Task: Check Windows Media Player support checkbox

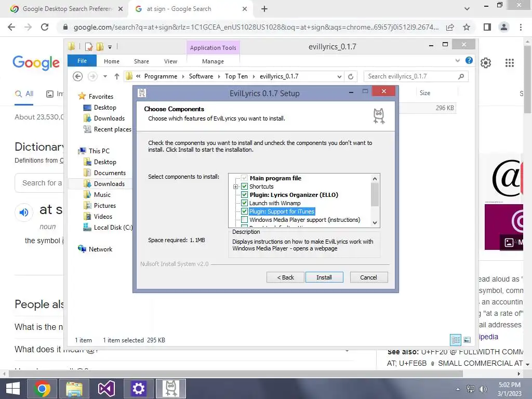Action: pyautogui.click(x=244, y=220)
